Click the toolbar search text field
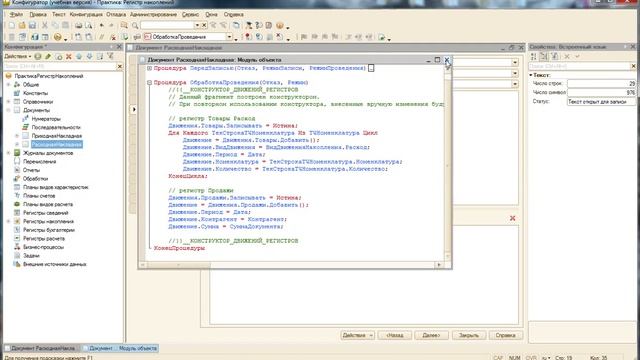 click(x=167, y=25)
